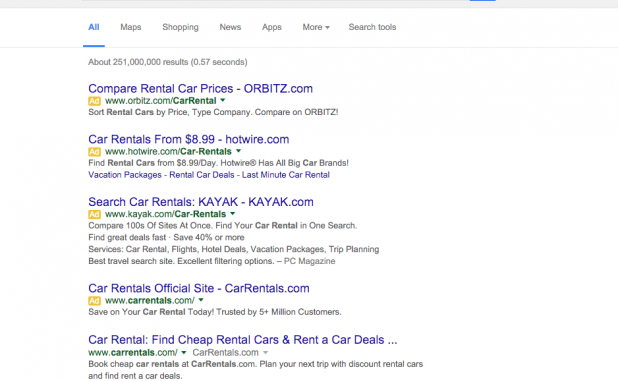
Task: Switch to the All tab
Action: (x=94, y=27)
